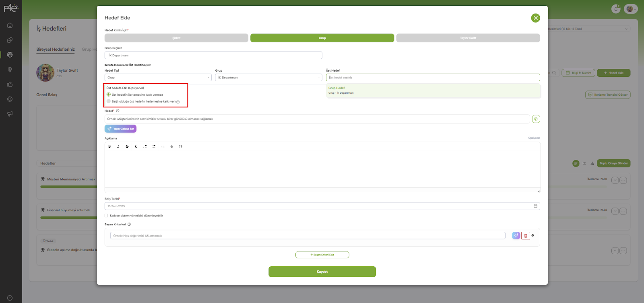Click the 'Yapay Zekaya Sor' gradient button
The width and height of the screenshot is (644, 303).
coord(121,129)
